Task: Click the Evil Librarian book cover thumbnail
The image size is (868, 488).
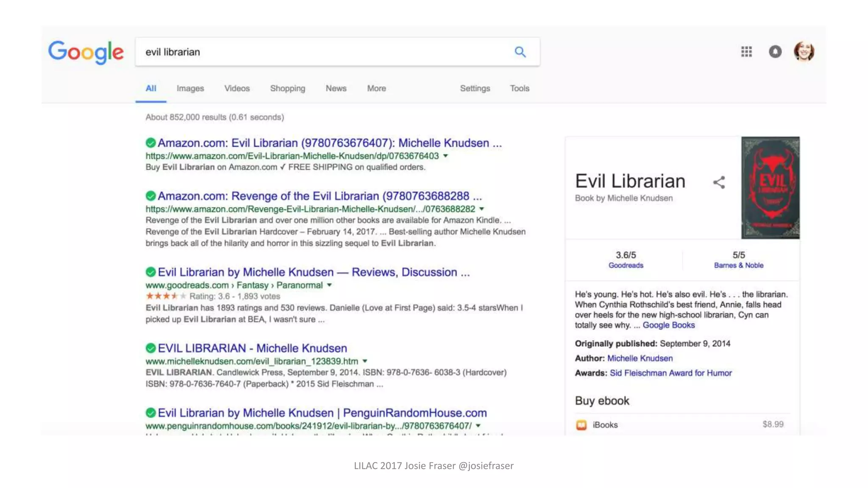Action: (x=770, y=188)
